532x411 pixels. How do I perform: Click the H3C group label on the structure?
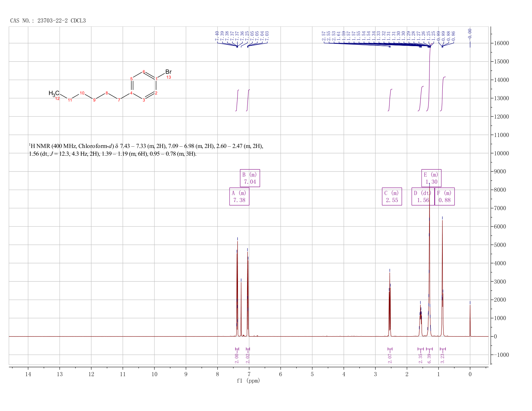[54, 93]
